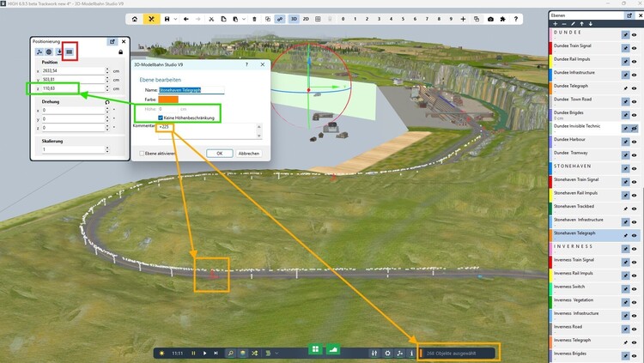Select the 3D view mode button

point(293,18)
